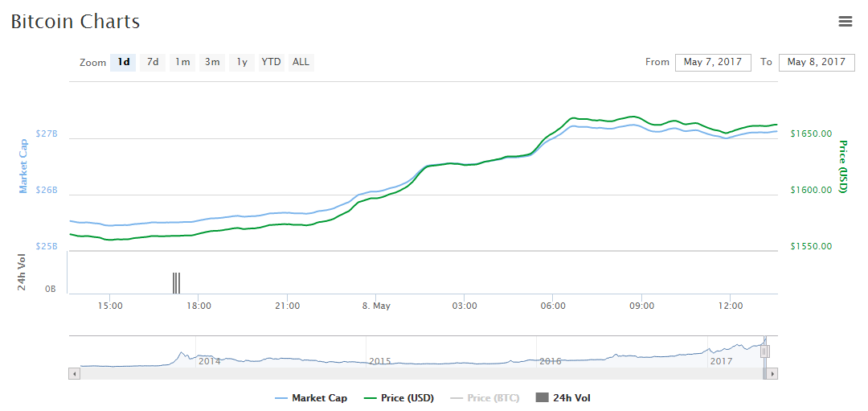
Task: Toggle Market Cap series in legend
Action: point(311,397)
